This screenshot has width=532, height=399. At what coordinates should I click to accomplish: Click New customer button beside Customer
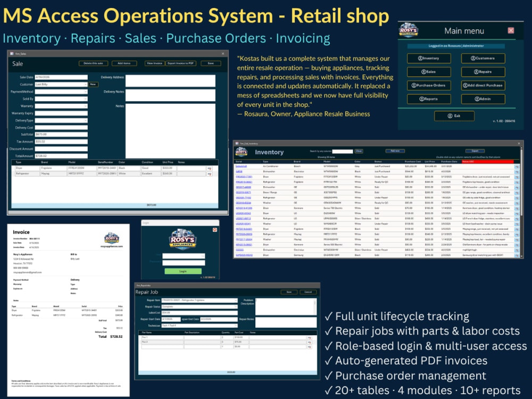(x=93, y=85)
